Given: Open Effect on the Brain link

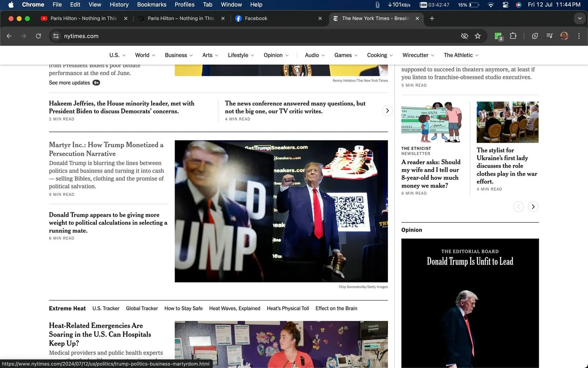Looking at the screenshot, I should click(x=336, y=309).
